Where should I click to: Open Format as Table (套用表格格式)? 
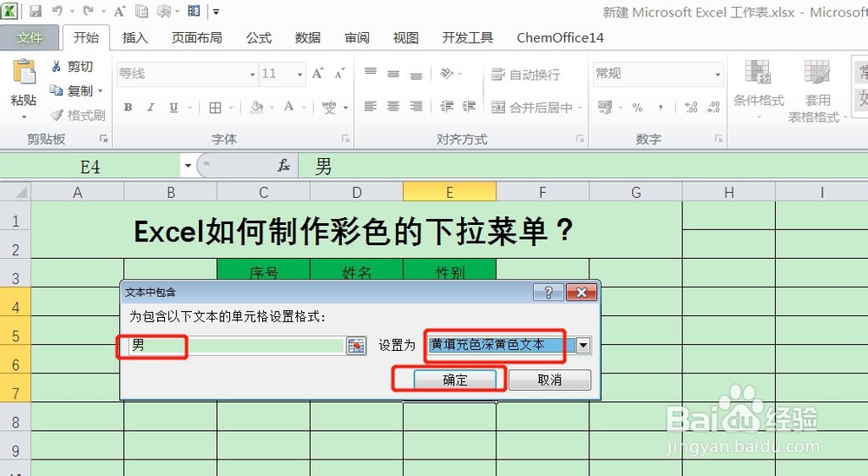[817, 91]
